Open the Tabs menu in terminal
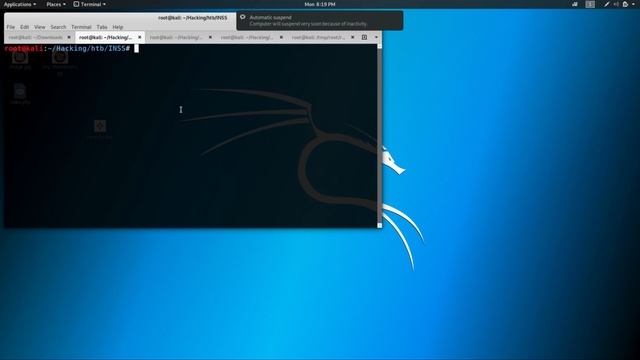 point(102,27)
